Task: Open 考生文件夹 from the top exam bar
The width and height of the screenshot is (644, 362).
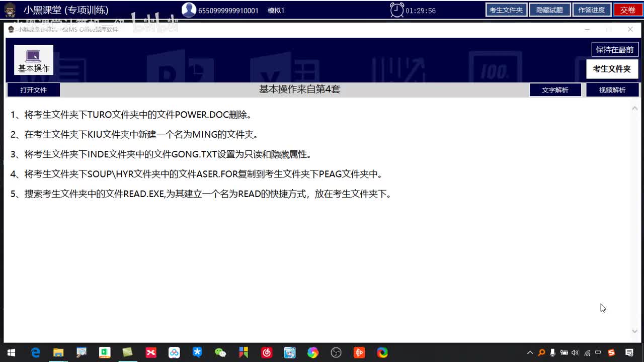Action: point(506,10)
